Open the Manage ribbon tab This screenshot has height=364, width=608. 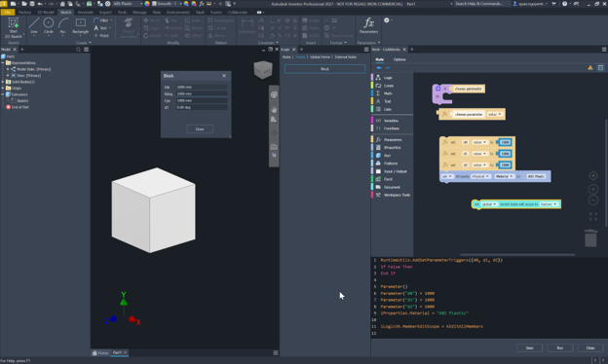139,13
